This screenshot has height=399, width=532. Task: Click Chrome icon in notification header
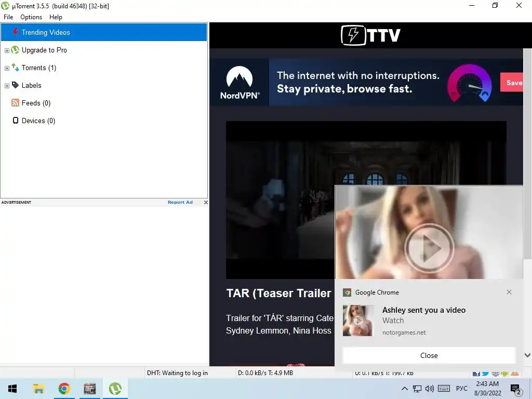pos(347,292)
